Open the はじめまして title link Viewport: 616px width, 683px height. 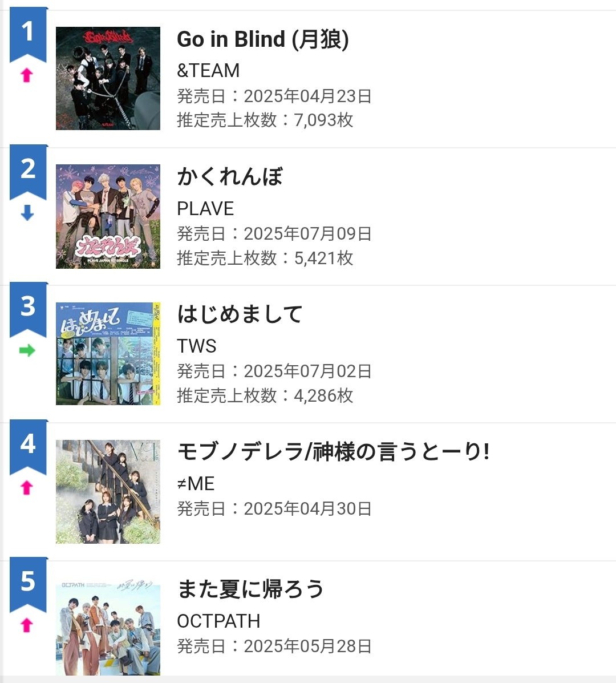pos(240,314)
